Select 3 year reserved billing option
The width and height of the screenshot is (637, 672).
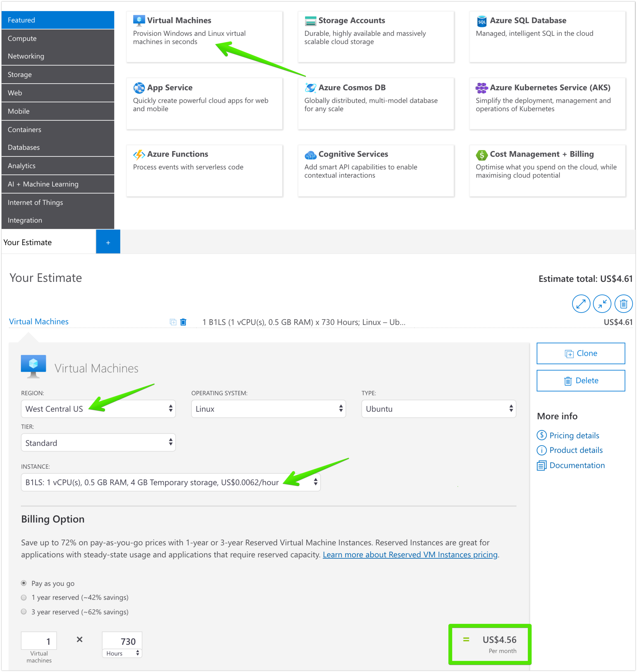(24, 612)
